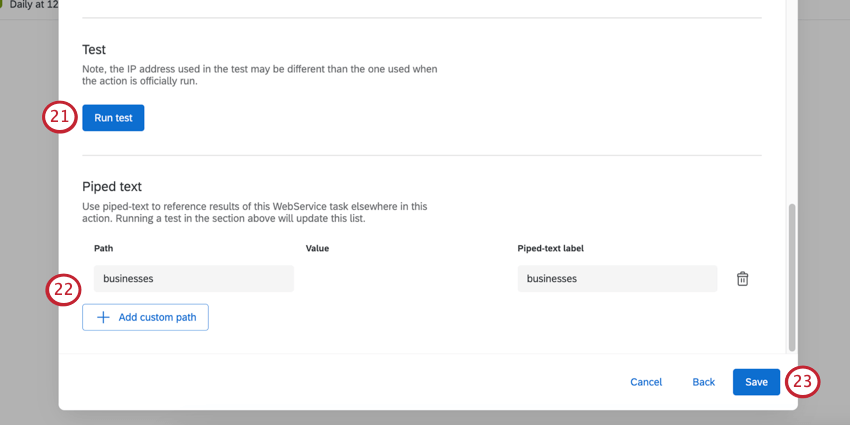
Task: Select the Piped text section heading
Action: coord(112,186)
